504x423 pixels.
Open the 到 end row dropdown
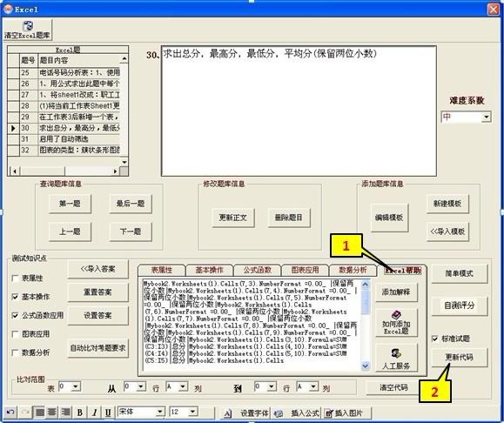coord(272,386)
